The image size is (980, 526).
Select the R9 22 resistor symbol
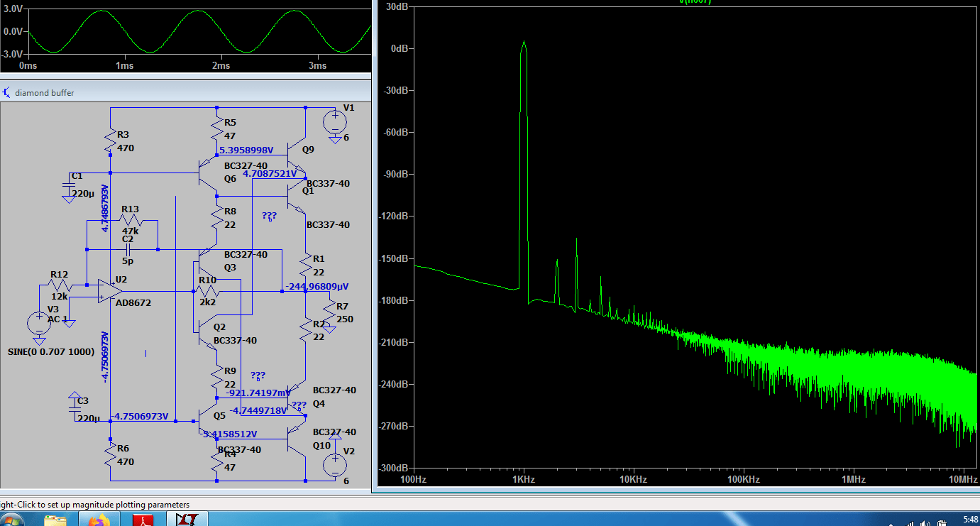tap(217, 377)
